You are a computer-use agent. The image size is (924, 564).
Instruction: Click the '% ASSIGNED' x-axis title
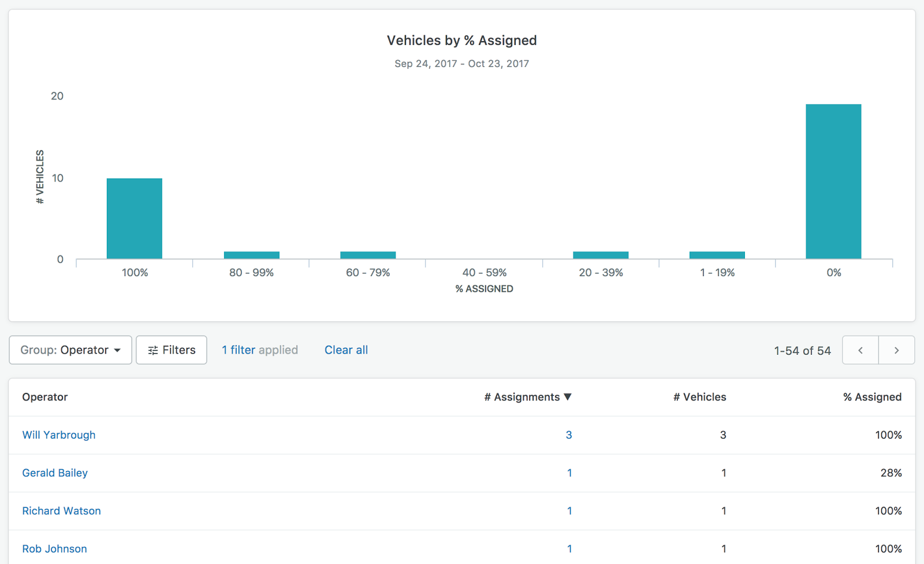[x=485, y=289]
